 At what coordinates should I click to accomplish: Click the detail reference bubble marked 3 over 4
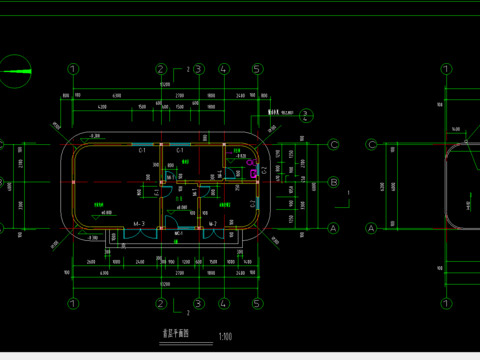(x=306, y=116)
